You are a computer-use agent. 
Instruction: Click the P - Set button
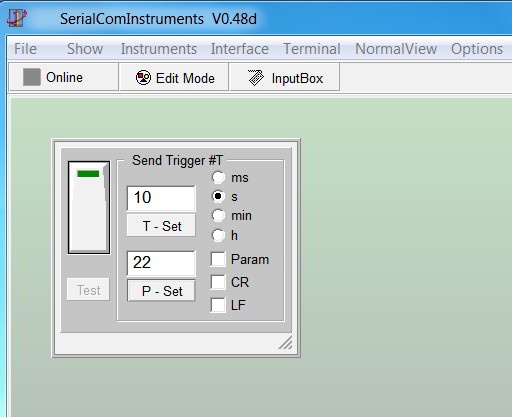coord(161,291)
